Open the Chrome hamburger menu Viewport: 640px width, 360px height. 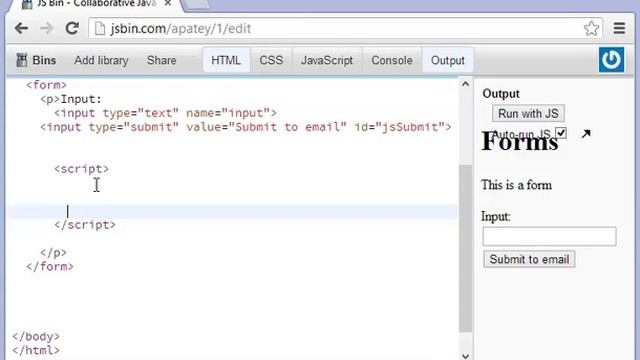(x=619, y=28)
